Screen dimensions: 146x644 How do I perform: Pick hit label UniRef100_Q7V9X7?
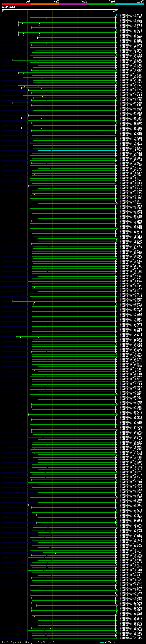click(x=131, y=600)
